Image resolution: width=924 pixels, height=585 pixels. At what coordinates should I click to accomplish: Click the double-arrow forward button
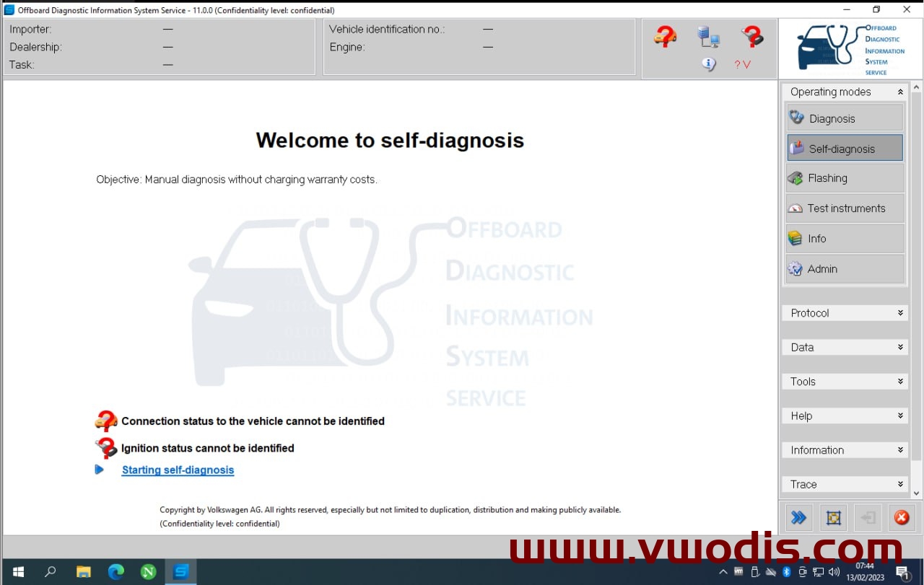coord(798,518)
